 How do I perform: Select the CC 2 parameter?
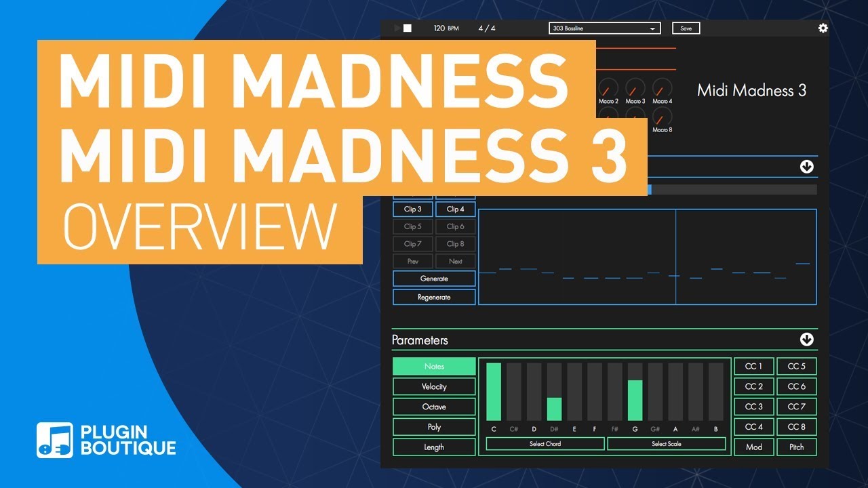pos(754,386)
